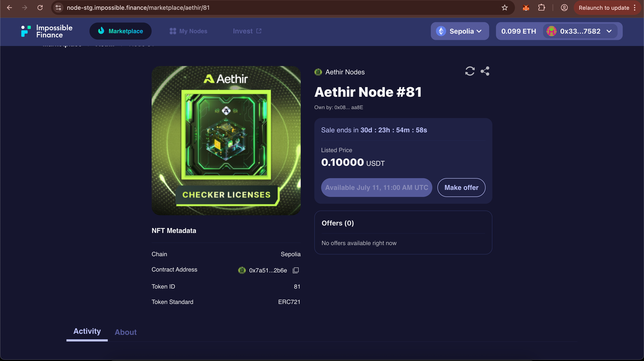Click the Impossible Finance logo
This screenshot has height=361, width=644.
pyautogui.click(x=47, y=31)
